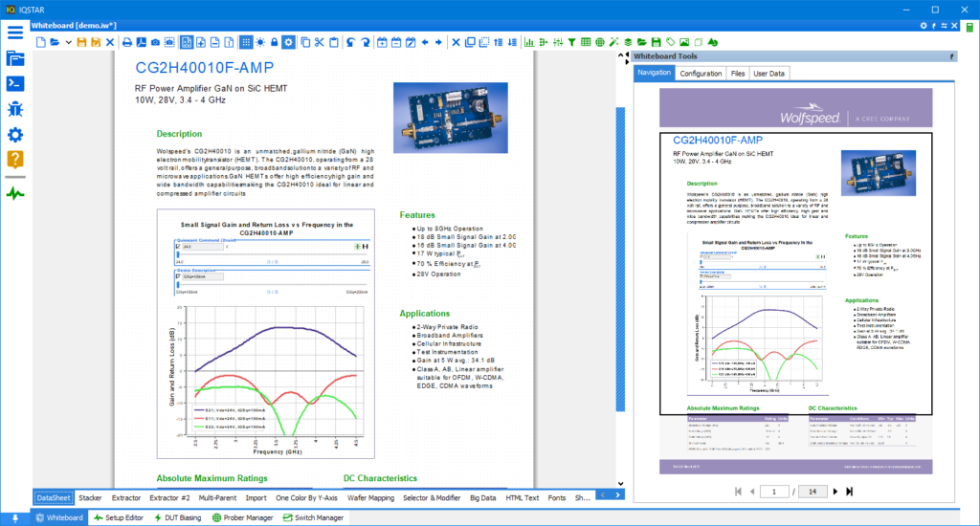
Task: Jump to the last page in Navigation
Action: pyautogui.click(x=850, y=492)
